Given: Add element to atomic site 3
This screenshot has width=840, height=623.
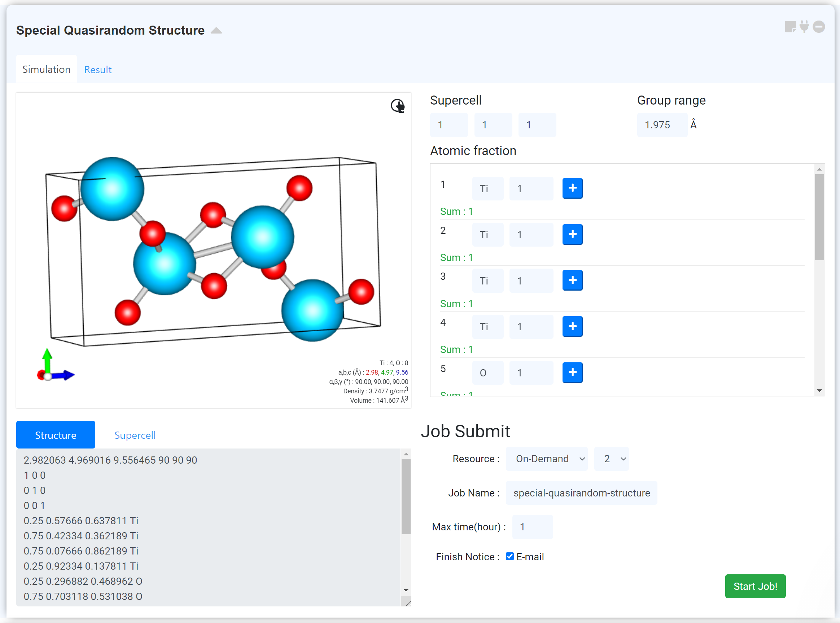Looking at the screenshot, I should 572,280.
